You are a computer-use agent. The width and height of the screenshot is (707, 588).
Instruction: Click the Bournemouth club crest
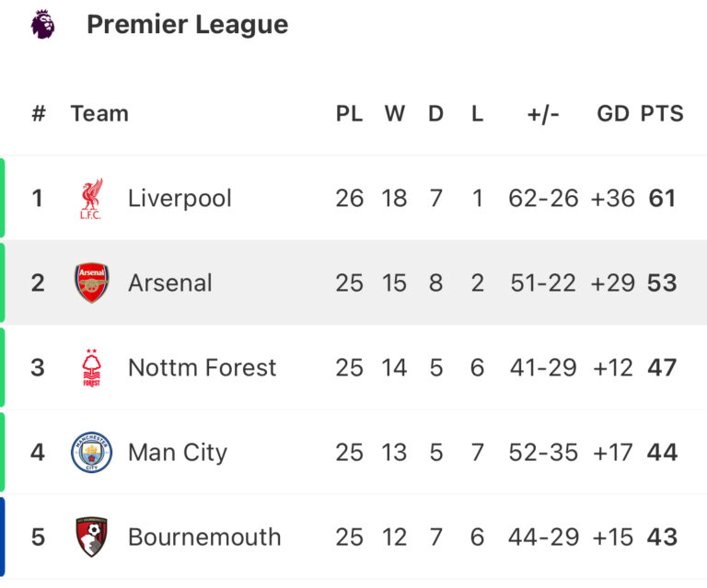91,536
